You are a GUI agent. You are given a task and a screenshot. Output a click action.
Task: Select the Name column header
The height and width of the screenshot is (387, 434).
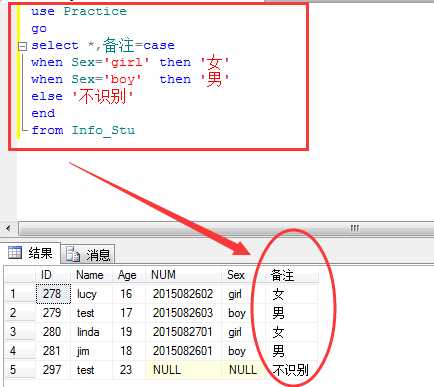pos(92,275)
